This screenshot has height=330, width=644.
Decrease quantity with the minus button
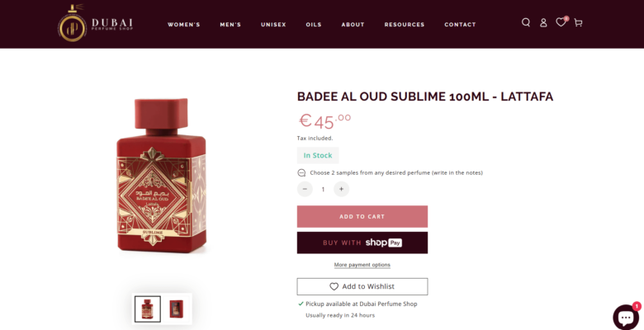[305, 189]
